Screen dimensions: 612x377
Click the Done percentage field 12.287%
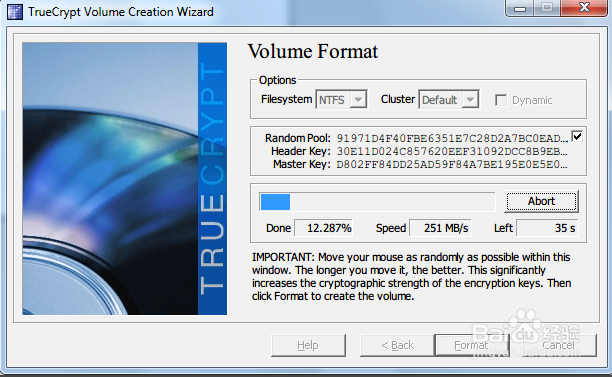pyautogui.click(x=324, y=228)
